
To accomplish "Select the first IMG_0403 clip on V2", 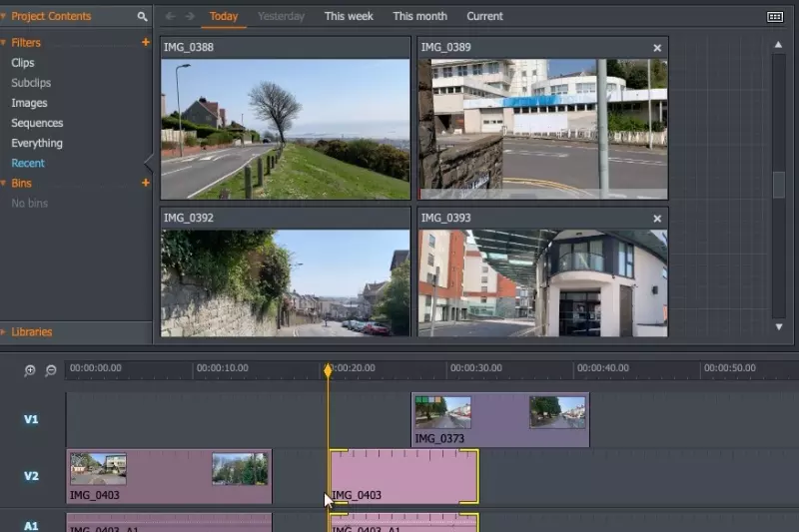I will click(x=169, y=476).
